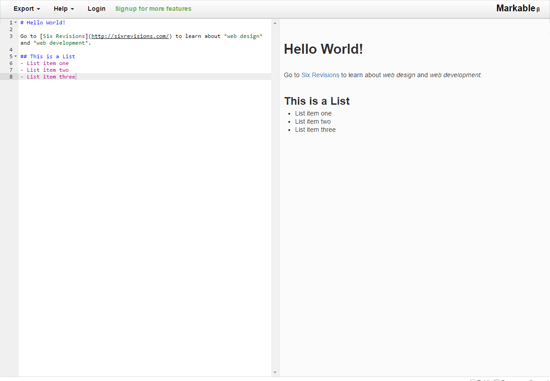Open the Export dropdown menu
The image size is (550, 381).
click(27, 9)
